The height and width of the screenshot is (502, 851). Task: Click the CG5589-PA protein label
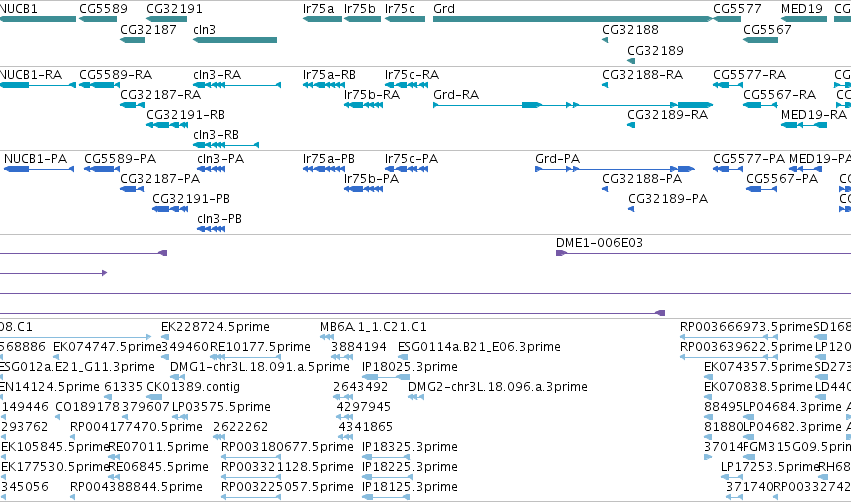[120, 158]
